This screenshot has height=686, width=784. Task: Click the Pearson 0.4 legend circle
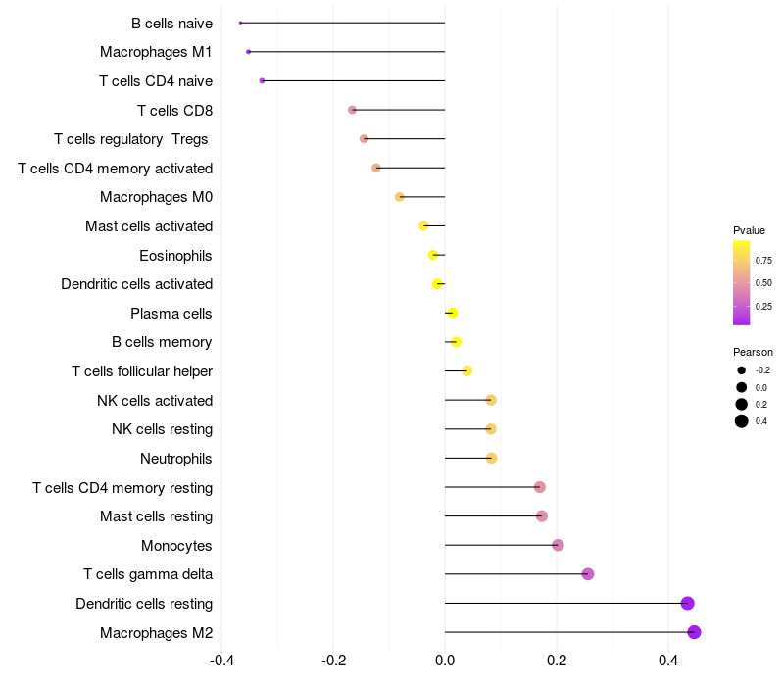tap(742, 421)
